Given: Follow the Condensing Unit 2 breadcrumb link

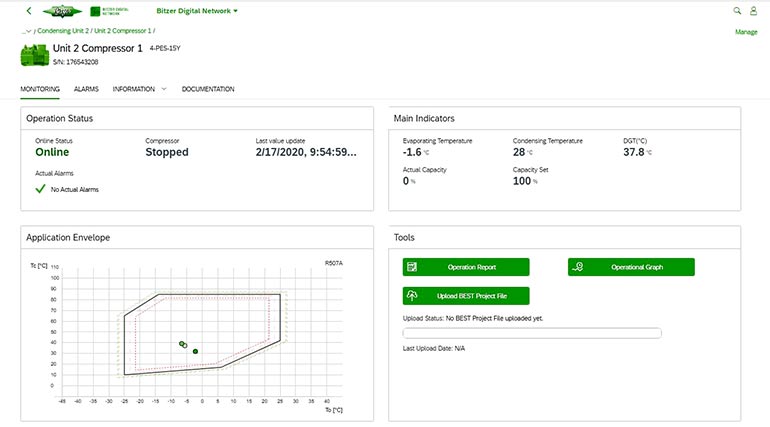Looking at the screenshot, I should click(62, 31).
